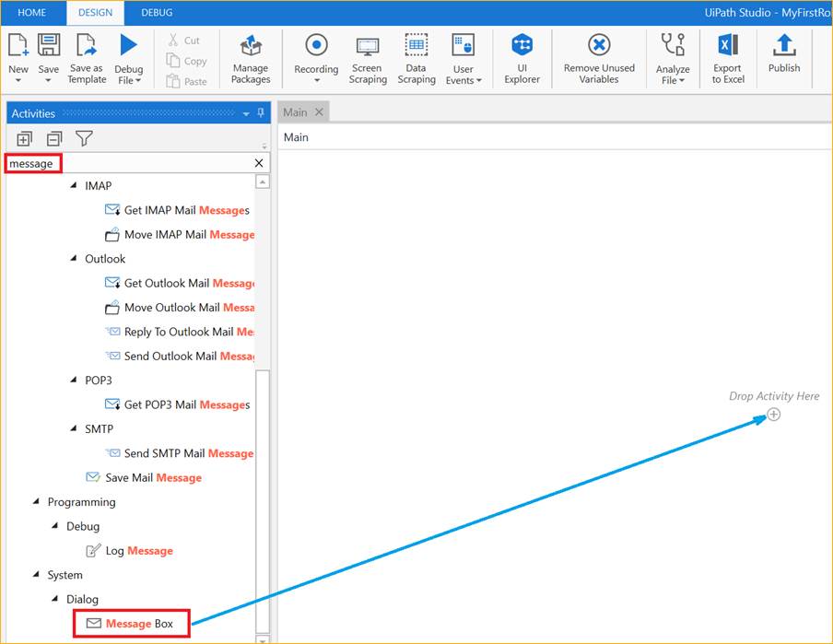Screen dimensions: 833x644
Task: Collapse the System category in the tree
Action: 38,575
